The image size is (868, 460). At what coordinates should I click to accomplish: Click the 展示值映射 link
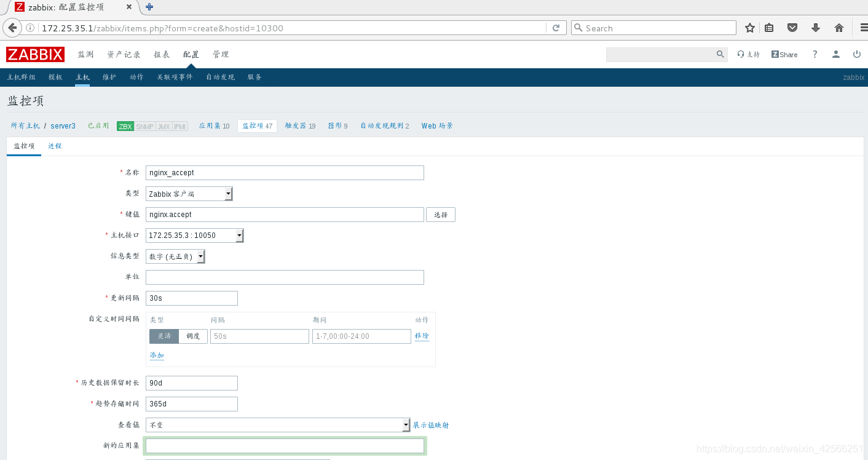click(431, 425)
